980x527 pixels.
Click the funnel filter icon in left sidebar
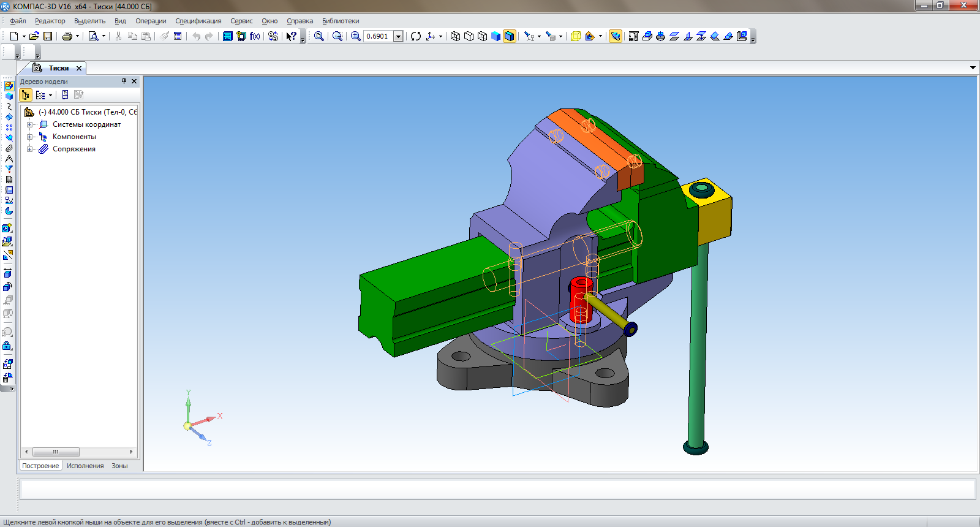(x=9, y=169)
